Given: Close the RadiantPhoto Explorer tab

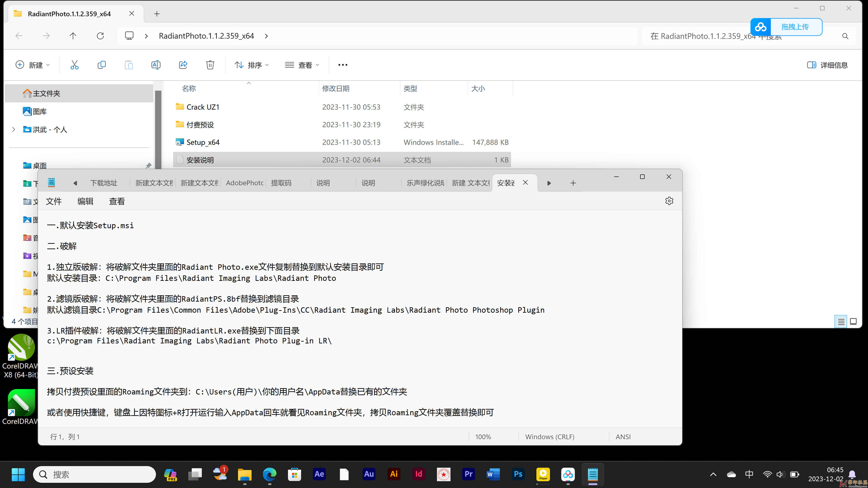Looking at the screenshot, I should [132, 14].
